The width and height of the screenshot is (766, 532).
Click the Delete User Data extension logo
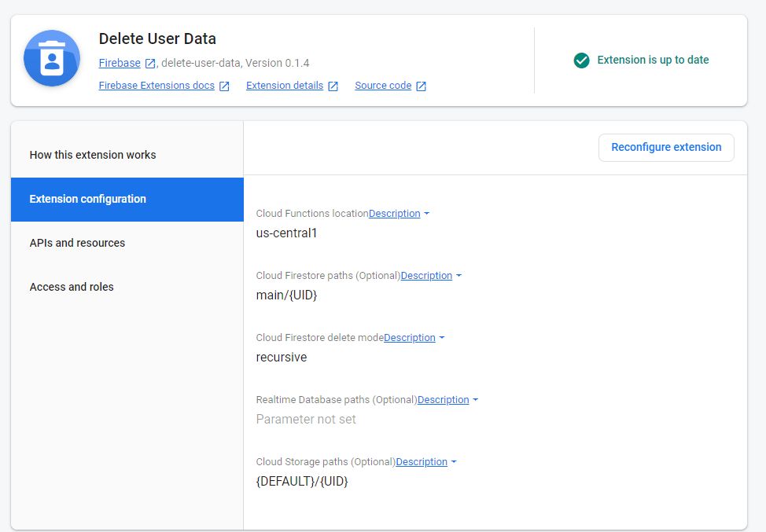[x=52, y=58]
